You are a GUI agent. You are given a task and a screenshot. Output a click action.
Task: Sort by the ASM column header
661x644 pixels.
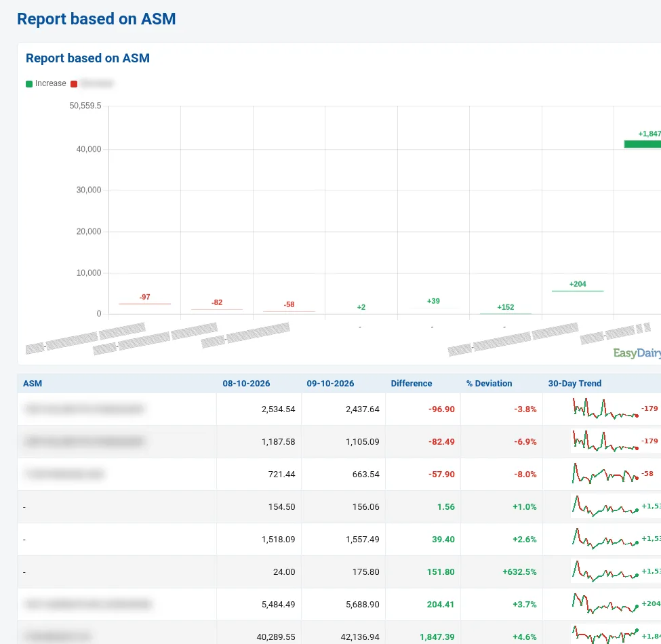point(33,384)
